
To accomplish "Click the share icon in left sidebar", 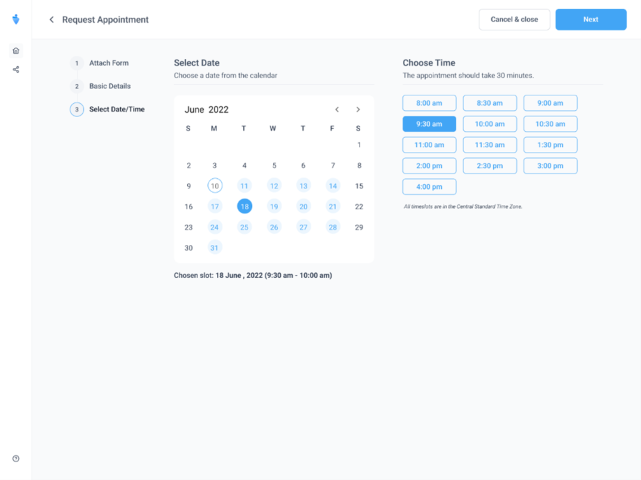I will (x=15, y=69).
